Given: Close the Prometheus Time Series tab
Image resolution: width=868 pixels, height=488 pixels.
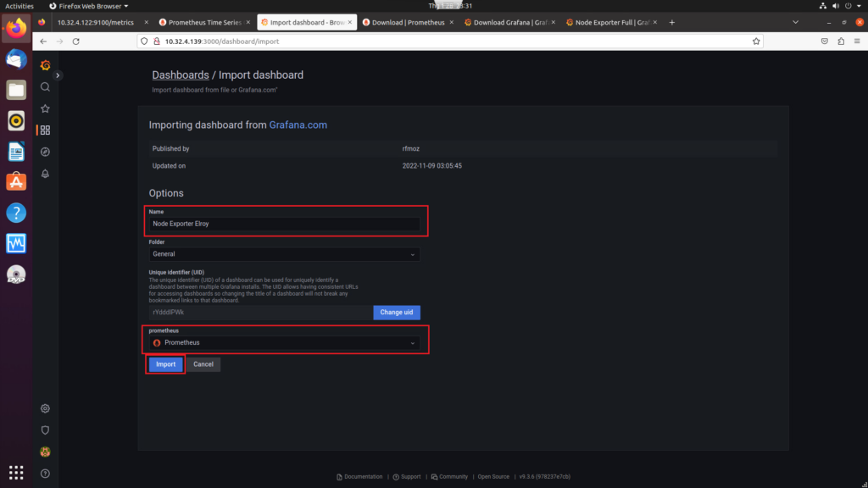Looking at the screenshot, I should (x=248, y=23).
